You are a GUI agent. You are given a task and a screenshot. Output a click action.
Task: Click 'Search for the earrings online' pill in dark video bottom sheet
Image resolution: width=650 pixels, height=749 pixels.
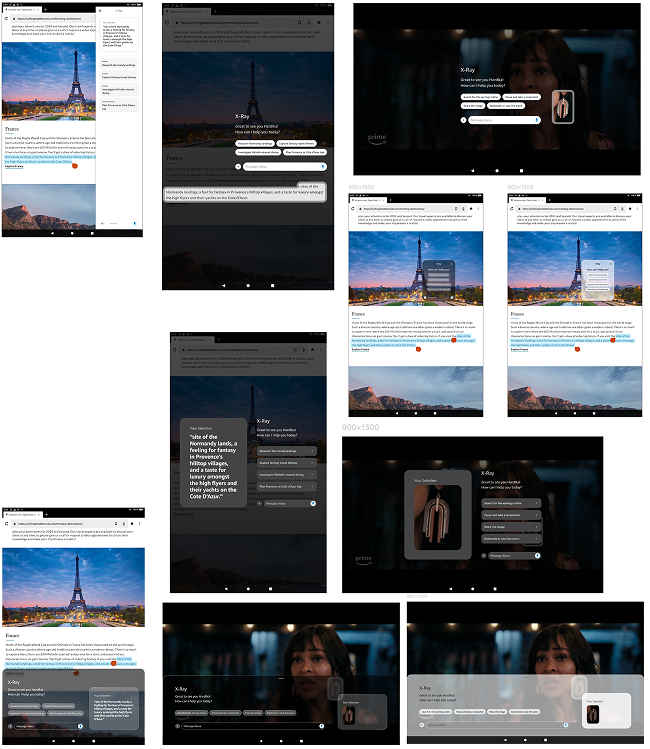pyautogui.click(x=192, y=713)
